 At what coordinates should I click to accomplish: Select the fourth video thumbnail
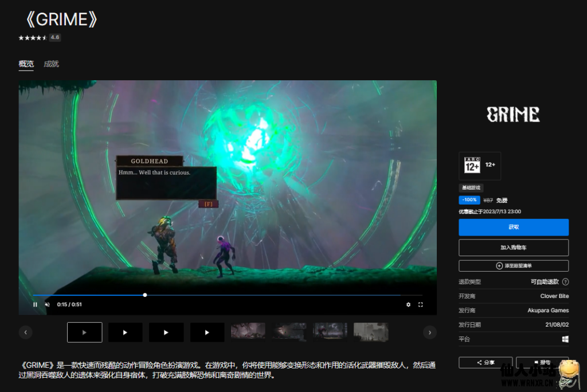[207, 332]
